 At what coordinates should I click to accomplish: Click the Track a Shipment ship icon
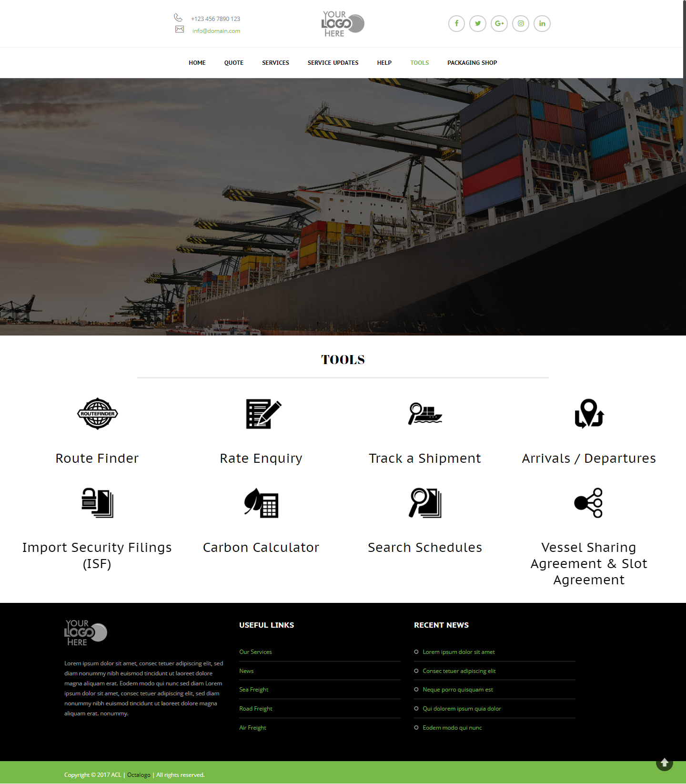coord(425,414)
